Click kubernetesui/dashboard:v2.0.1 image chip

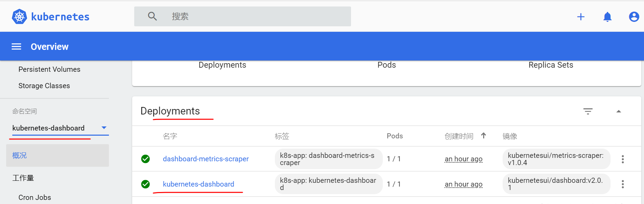click(x=556, y=184)
